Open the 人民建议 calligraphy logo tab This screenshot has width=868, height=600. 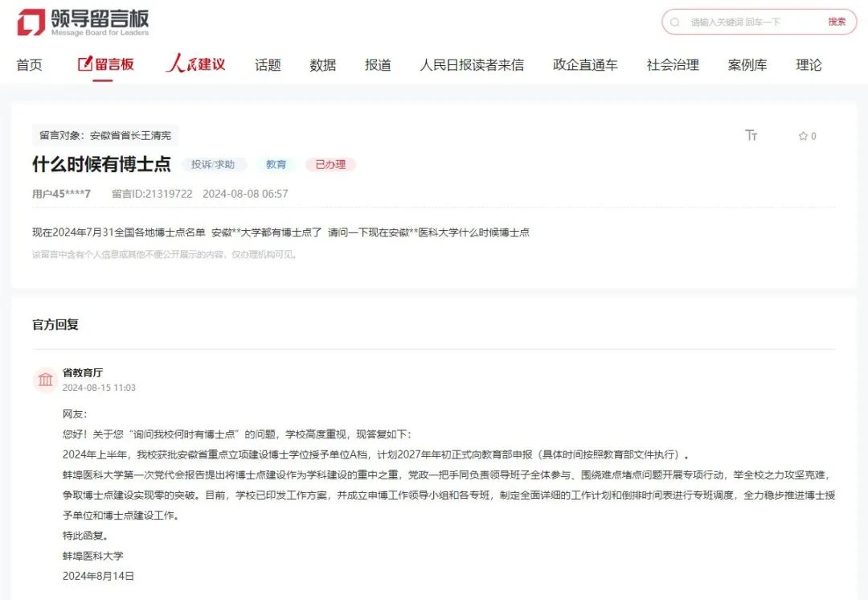195,64
